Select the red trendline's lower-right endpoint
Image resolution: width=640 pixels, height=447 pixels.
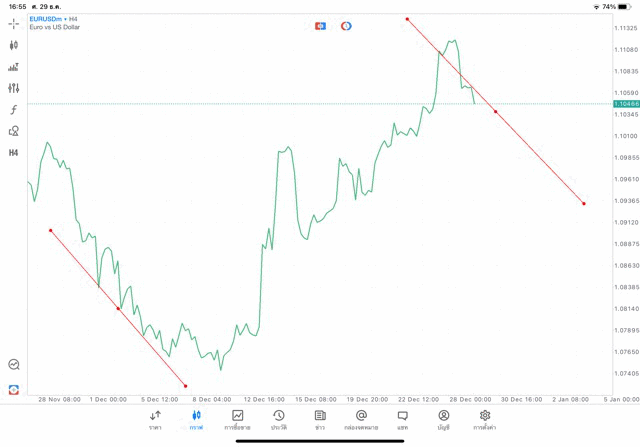[x=584, y=204]
